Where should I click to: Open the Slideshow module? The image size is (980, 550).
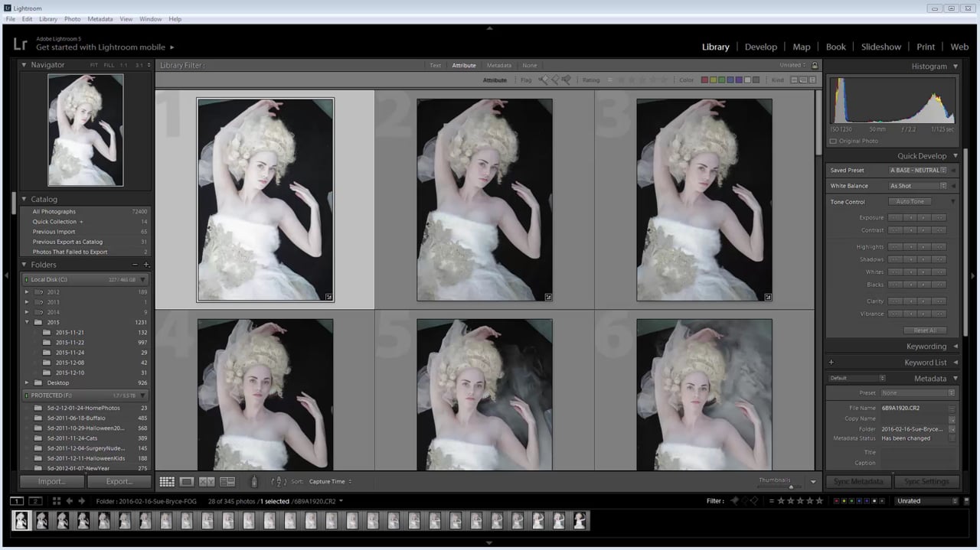[881, 47]
